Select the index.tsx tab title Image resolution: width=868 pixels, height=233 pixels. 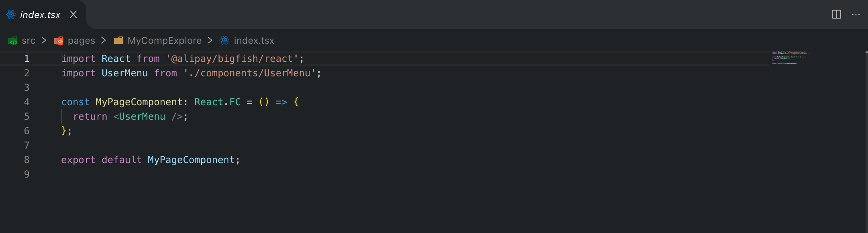(x=40, y=15)
